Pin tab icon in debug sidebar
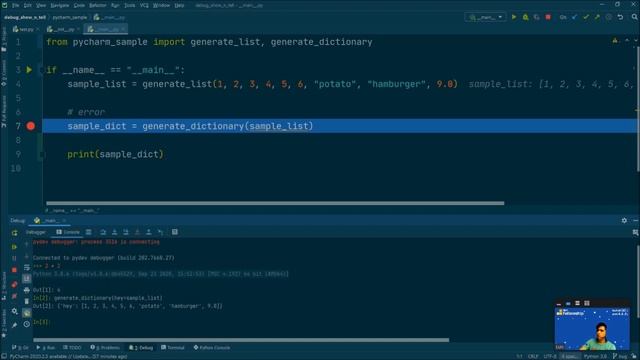The image size is (640, 360). (x=14, y=325)
